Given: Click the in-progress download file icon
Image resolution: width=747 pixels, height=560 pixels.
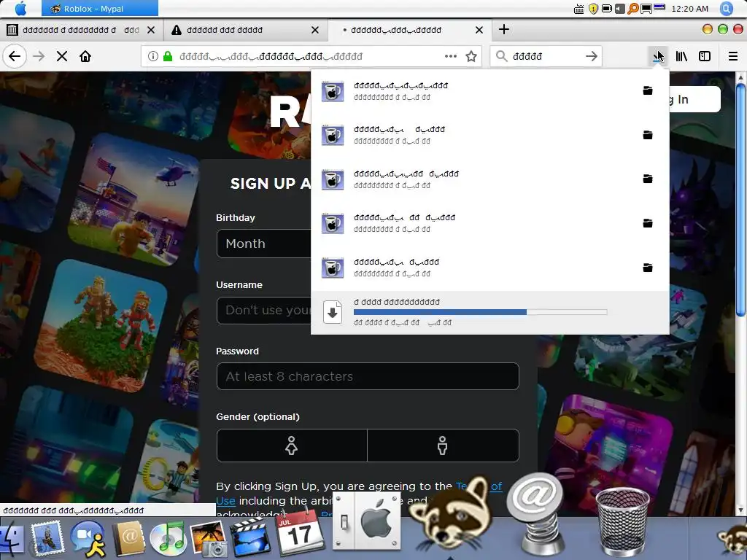Looking at the screenshot, I should (333, 312).
